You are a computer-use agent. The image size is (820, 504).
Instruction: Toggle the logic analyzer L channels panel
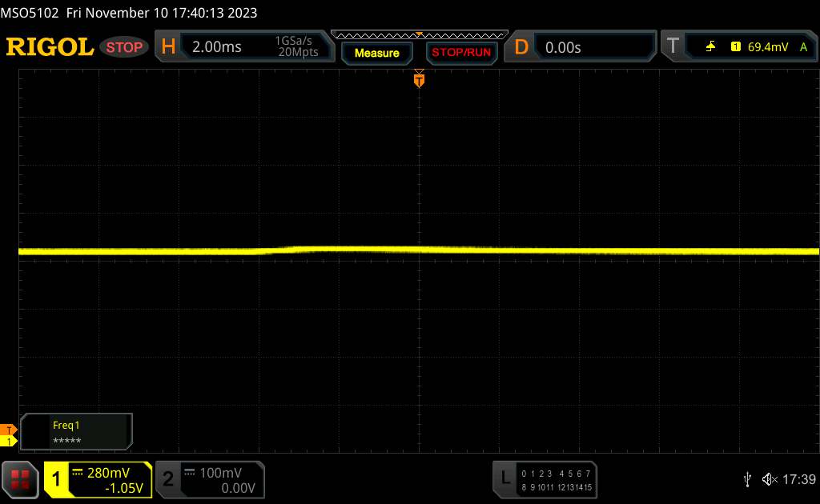(545, 479)
